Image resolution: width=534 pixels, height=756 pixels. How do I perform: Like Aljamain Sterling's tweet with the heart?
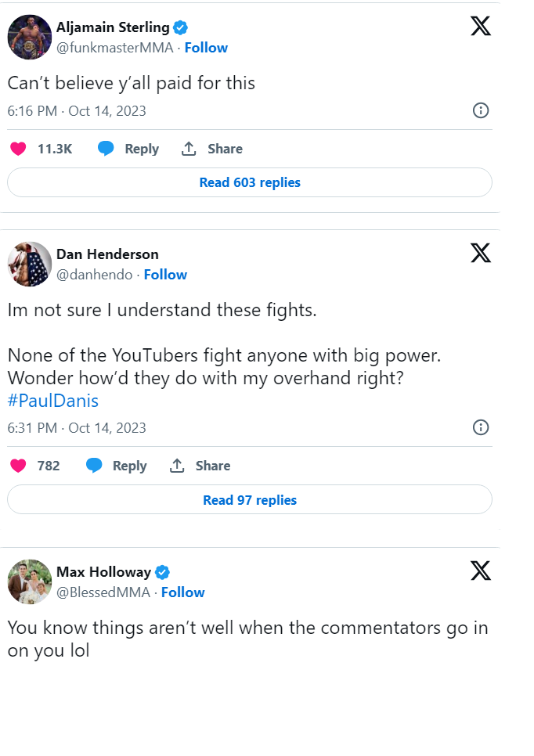18,149
